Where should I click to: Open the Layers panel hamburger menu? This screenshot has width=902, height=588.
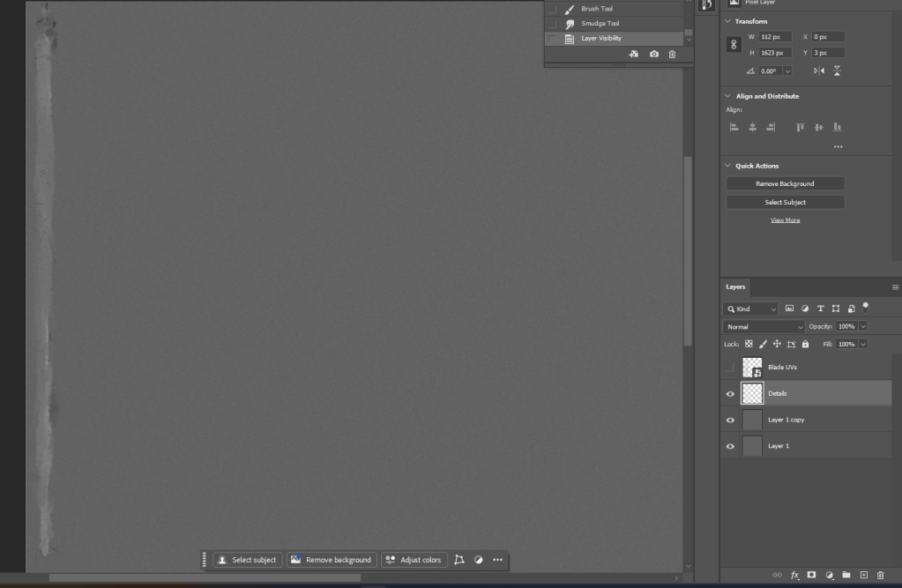point(895,287)
